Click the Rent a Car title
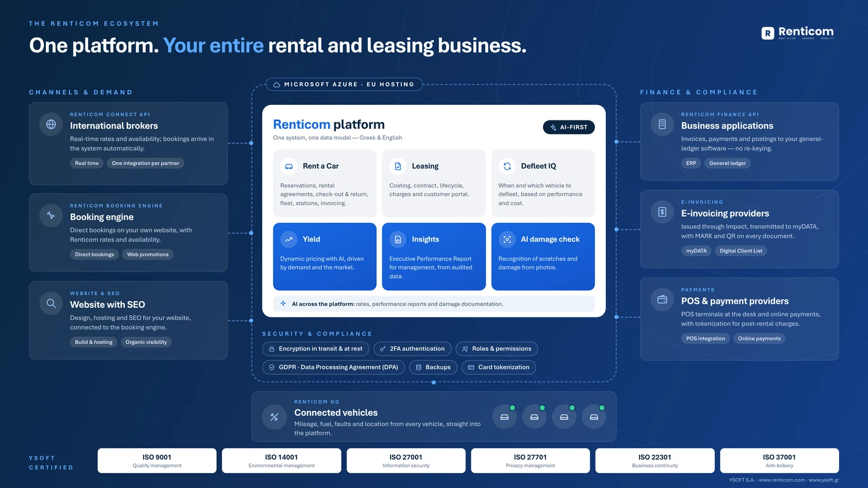This screenshot has width=868, height=488. click(x=321, y=166)
